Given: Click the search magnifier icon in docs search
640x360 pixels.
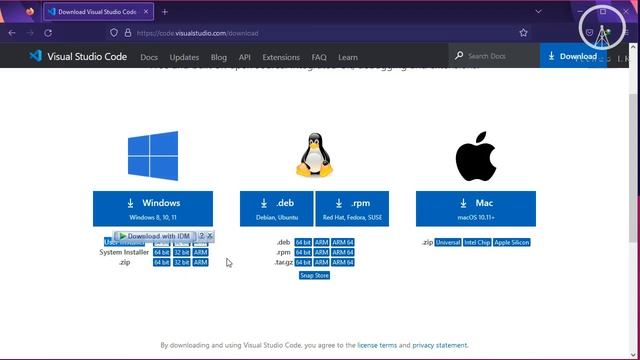Looking at the screenshot, I should (459, 55).
